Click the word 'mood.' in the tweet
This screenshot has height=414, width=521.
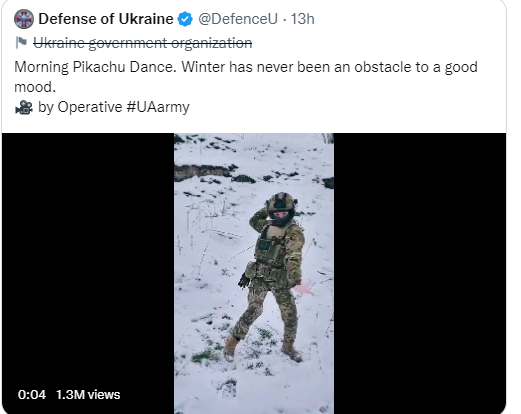click(35, 87)
